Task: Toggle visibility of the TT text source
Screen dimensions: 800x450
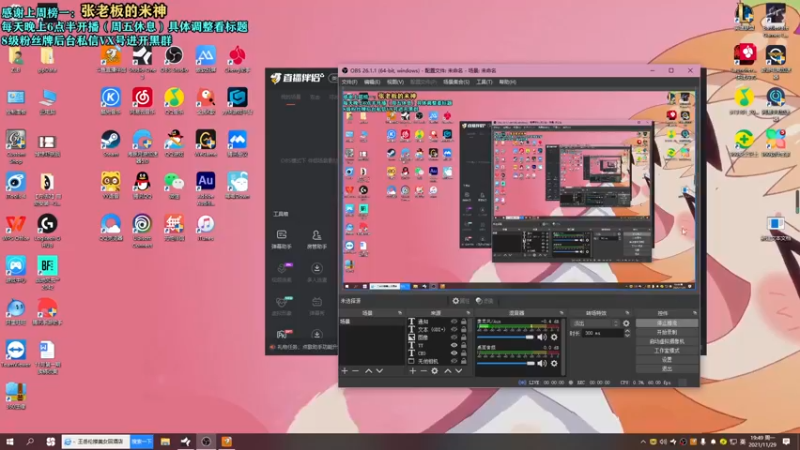Action: click(454, 345)
